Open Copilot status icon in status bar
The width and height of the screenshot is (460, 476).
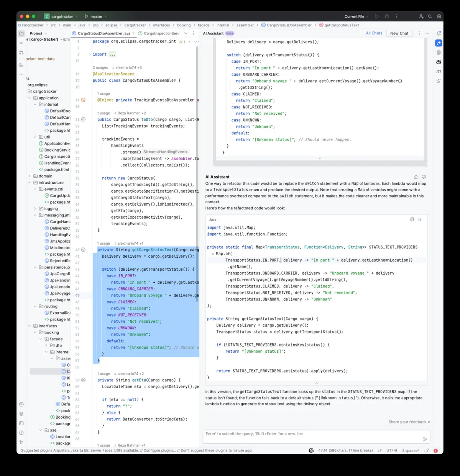click(x=311, y=450)
